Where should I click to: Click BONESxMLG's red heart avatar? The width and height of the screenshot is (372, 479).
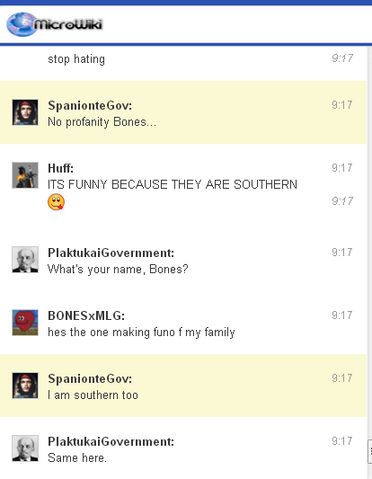pos(25,322)
